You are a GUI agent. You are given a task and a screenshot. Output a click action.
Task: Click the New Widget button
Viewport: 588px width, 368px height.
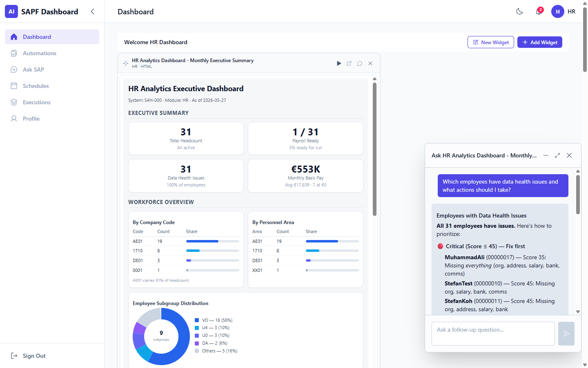[x=491, y=42]
